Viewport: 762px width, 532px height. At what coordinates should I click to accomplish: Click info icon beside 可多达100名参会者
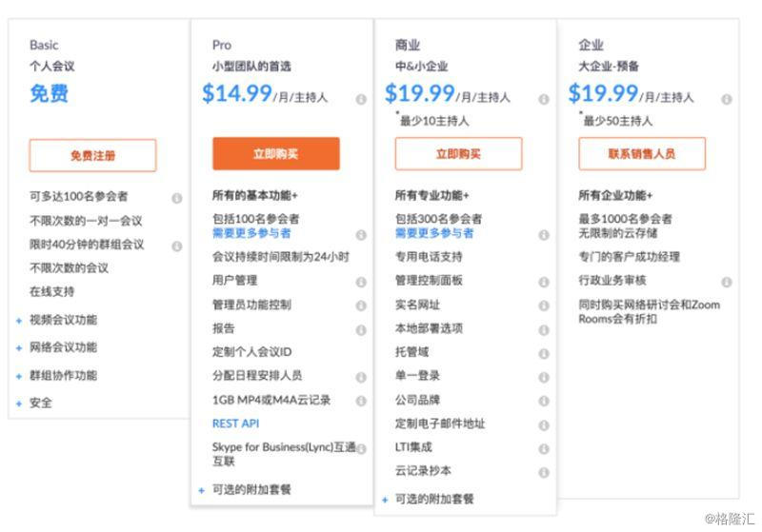coord(177,198)
